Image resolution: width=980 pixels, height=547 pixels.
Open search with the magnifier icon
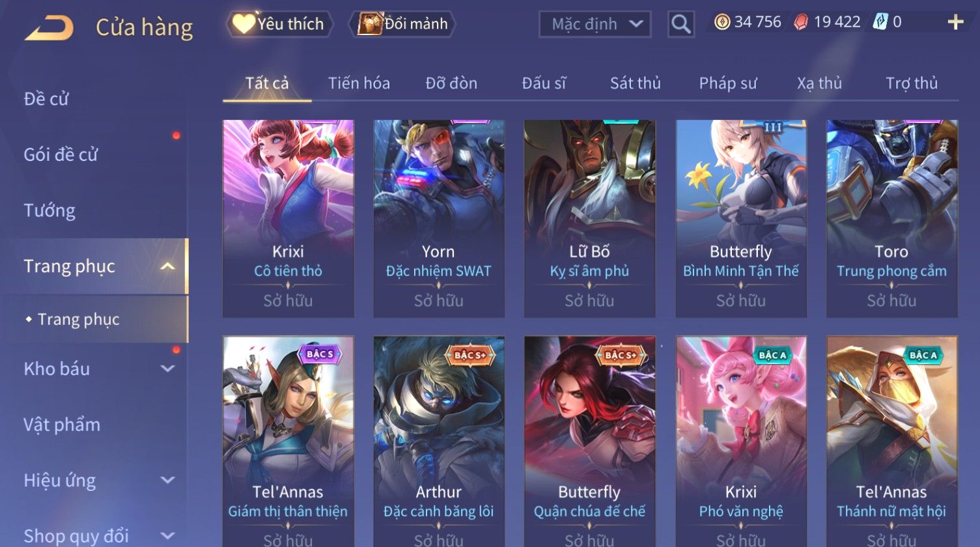pyautogui.click(x=681, y=24)
